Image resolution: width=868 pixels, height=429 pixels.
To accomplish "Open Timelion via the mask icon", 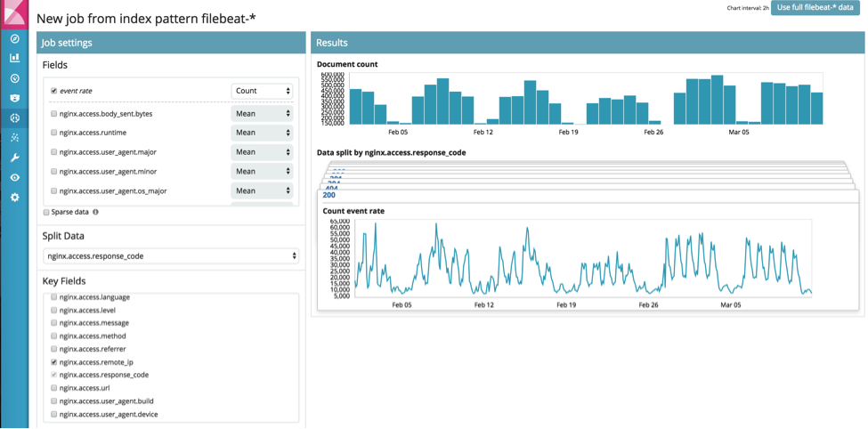I will click(x=15, y=98).
